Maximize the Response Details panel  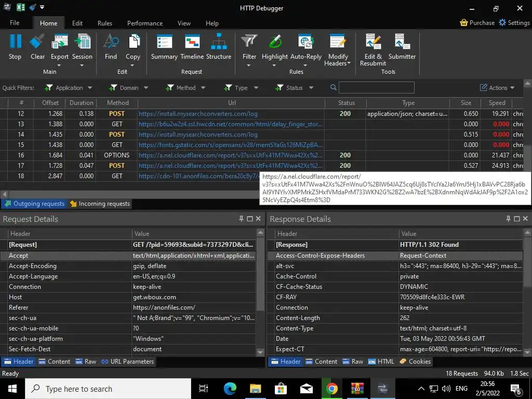pos(517,219)
